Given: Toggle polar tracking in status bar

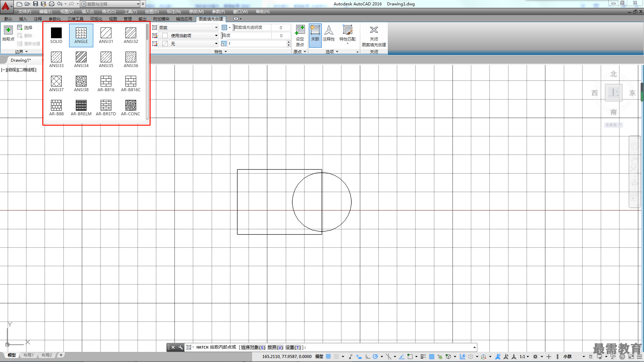Looking at the screenshot, I should tap(375, 357).
